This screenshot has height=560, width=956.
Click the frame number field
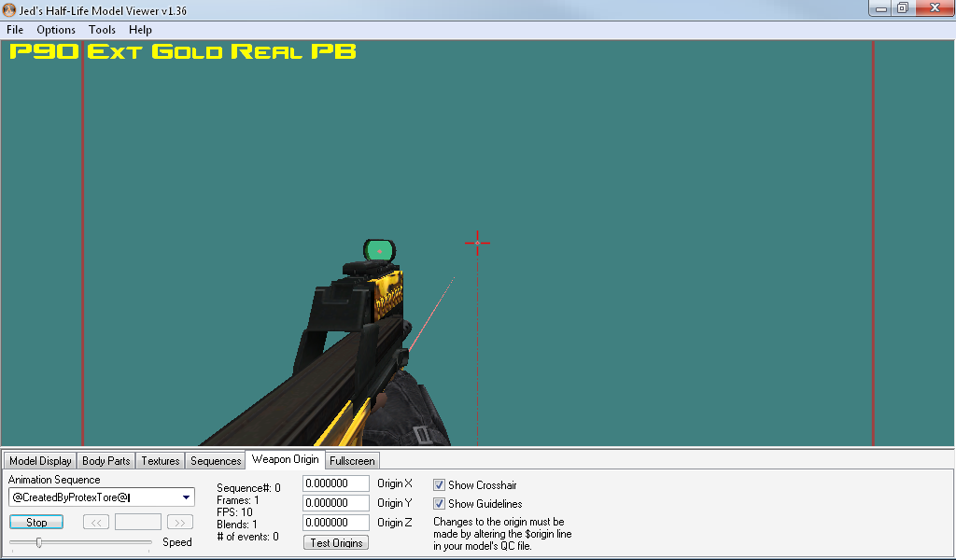point(138,523)
